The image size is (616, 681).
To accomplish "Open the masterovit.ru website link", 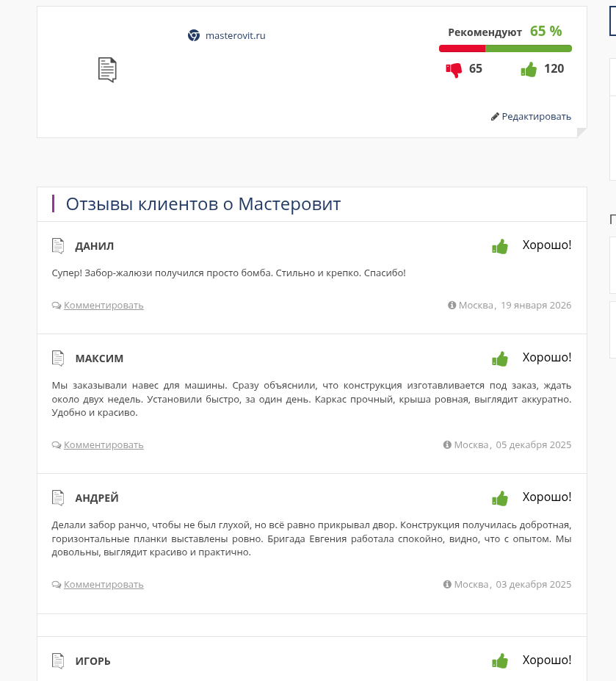I will [x=235, y=35].
